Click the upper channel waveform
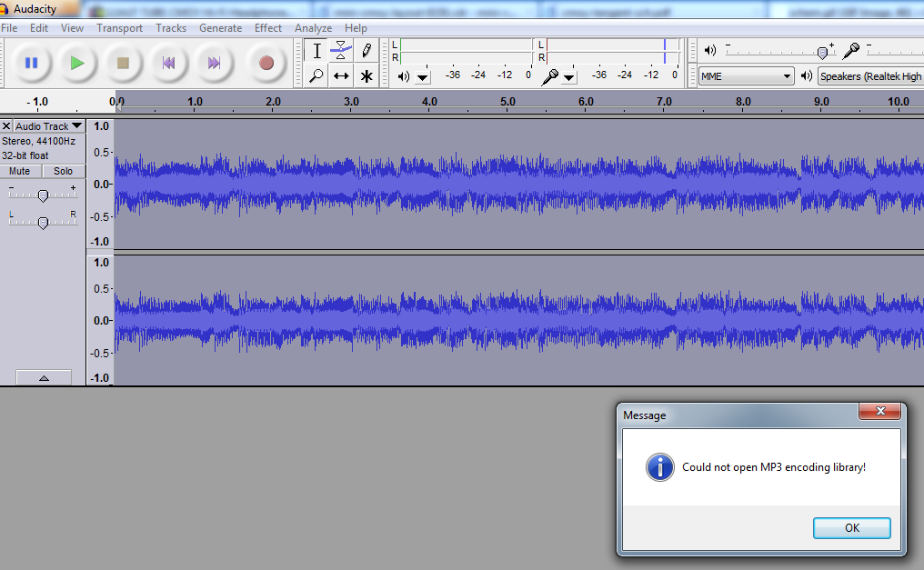The height and width of the screenshot is (570, 924). (x=518, y=185)
